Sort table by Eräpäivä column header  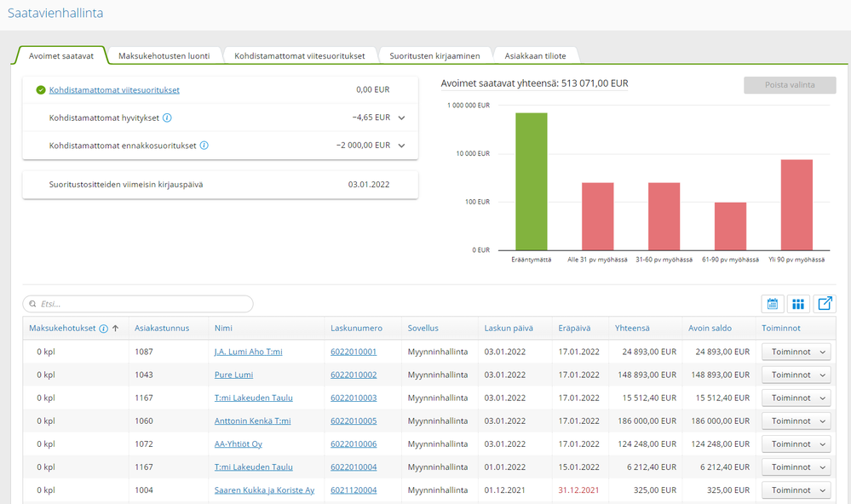tap(574, 329)
